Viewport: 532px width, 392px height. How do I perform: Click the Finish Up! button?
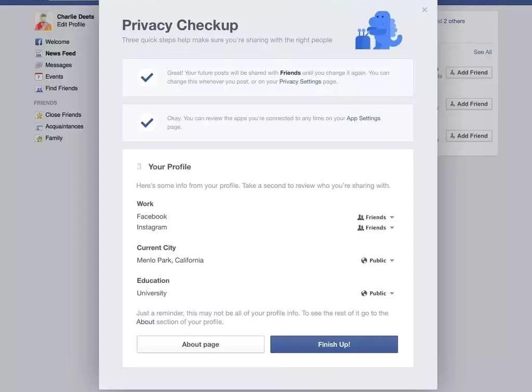pos(334,345)
